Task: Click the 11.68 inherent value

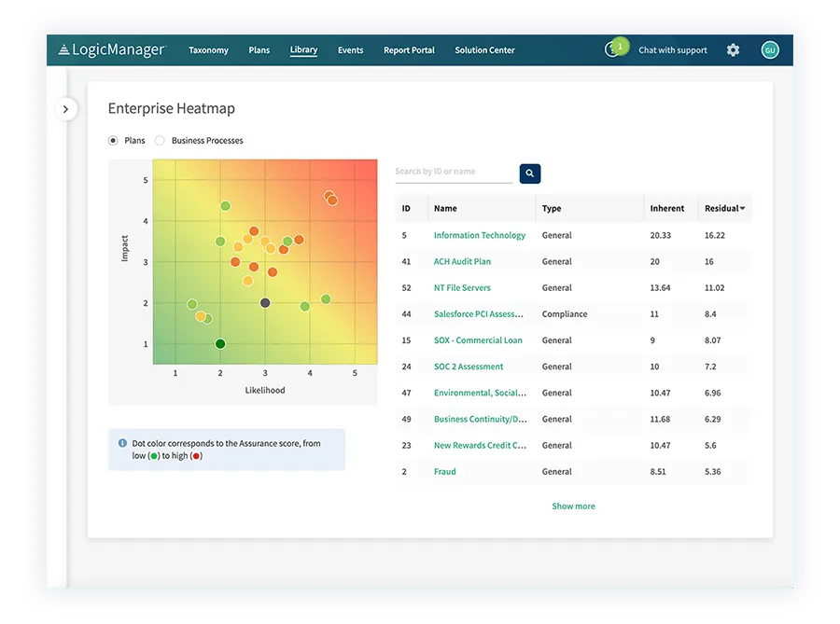Action: click(x=660, y=419)
